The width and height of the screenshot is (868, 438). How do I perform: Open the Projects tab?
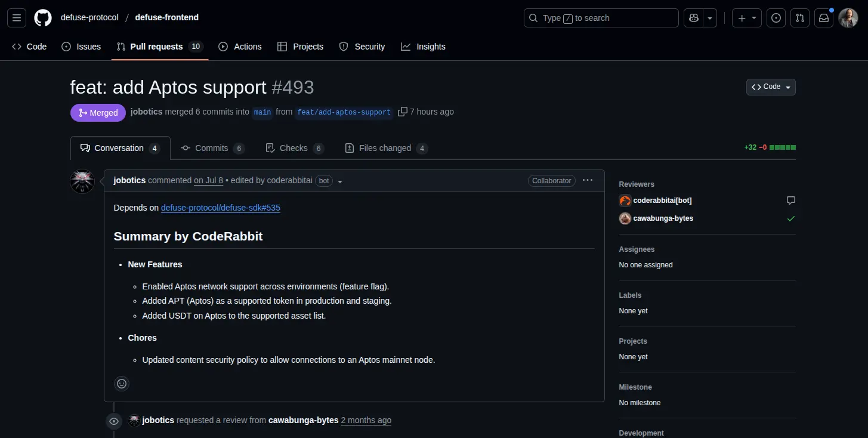pyautogui.click(x=301, y=47)
